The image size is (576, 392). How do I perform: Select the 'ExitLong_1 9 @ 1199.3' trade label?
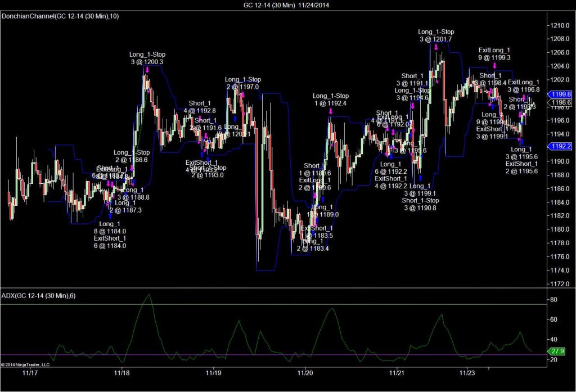[494, 53]
